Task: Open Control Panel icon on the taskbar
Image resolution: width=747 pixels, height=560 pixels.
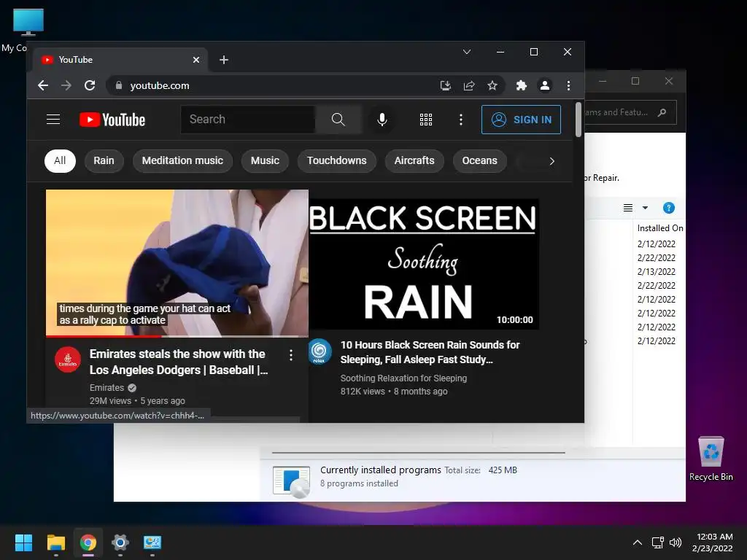Action: 152,542
